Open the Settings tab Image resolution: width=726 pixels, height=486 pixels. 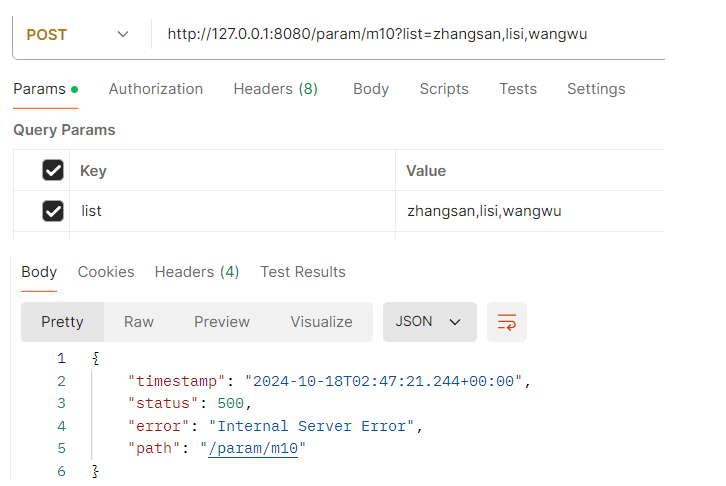(x=596, y=89)
